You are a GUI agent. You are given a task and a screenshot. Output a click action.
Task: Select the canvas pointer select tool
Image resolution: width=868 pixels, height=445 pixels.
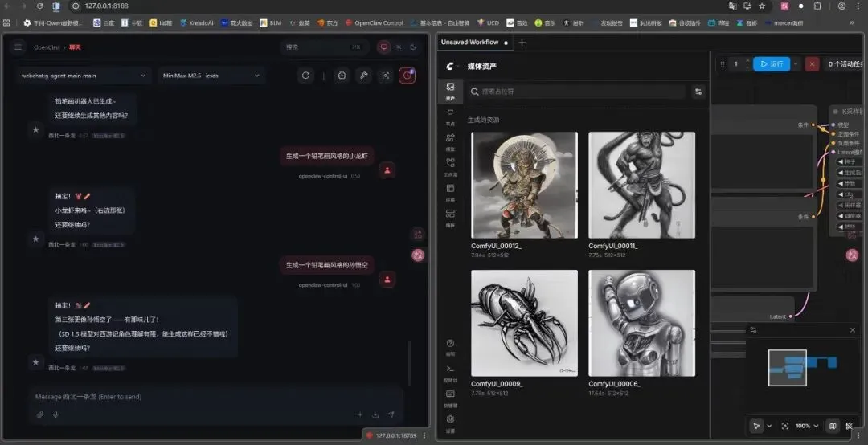coord(756,426)
